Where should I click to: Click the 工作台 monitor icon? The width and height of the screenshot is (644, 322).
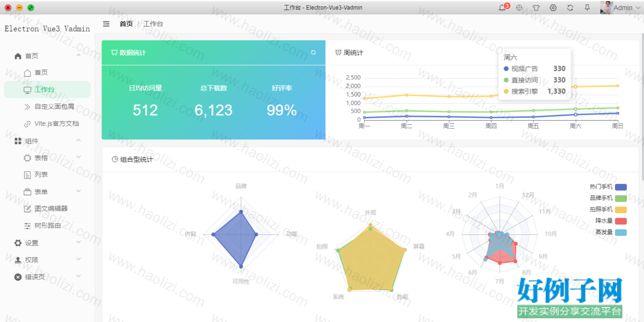click(x=27, y=90)
